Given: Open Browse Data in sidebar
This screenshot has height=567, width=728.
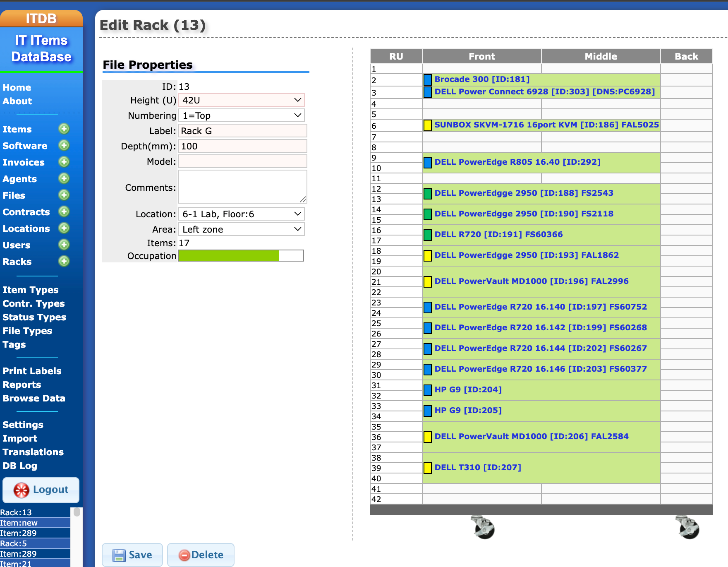Looking at the screenshot, I should point(34,398).
